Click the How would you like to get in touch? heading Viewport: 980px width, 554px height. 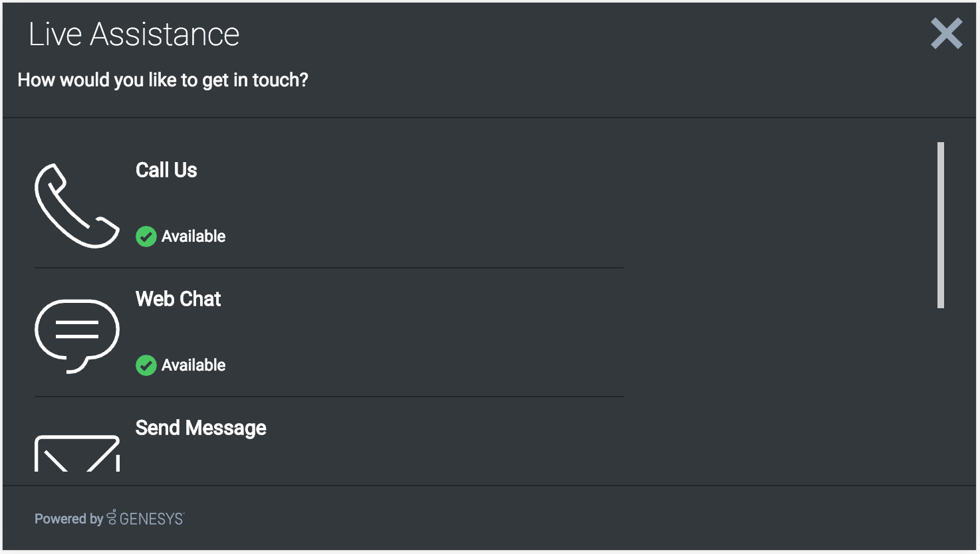click(163, 80)
